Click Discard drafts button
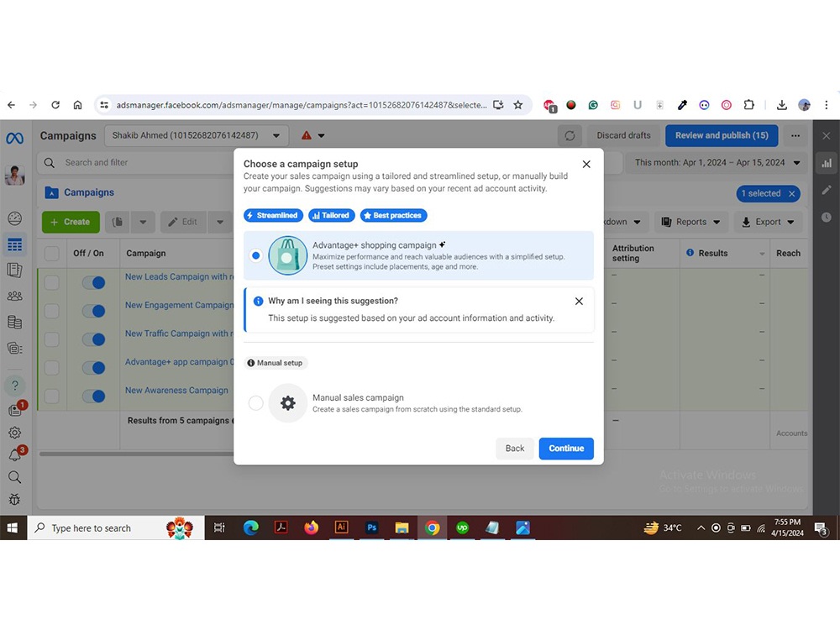 point(623,135)
